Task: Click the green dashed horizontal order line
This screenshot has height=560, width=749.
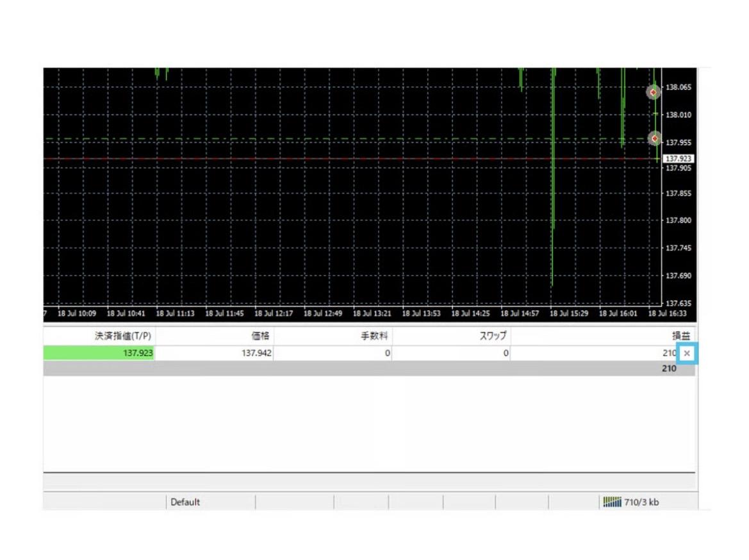Action: point(320,138)
